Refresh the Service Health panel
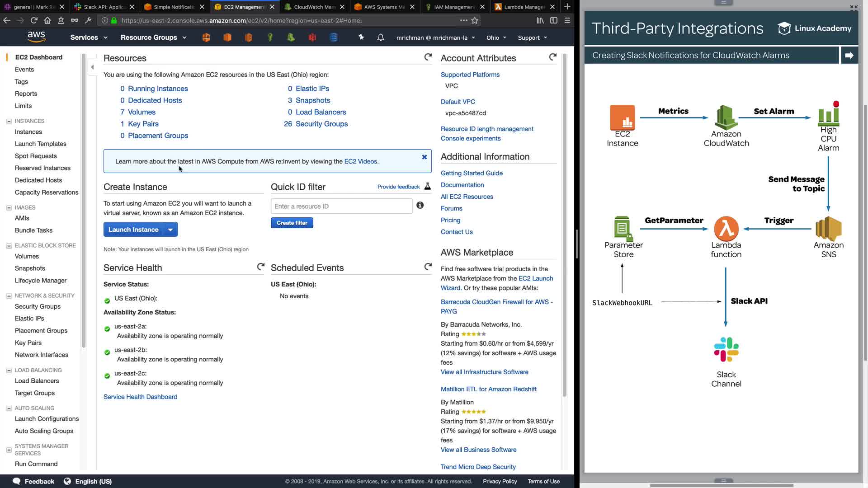This screenshot has width=868, height=488. point(261,267)
